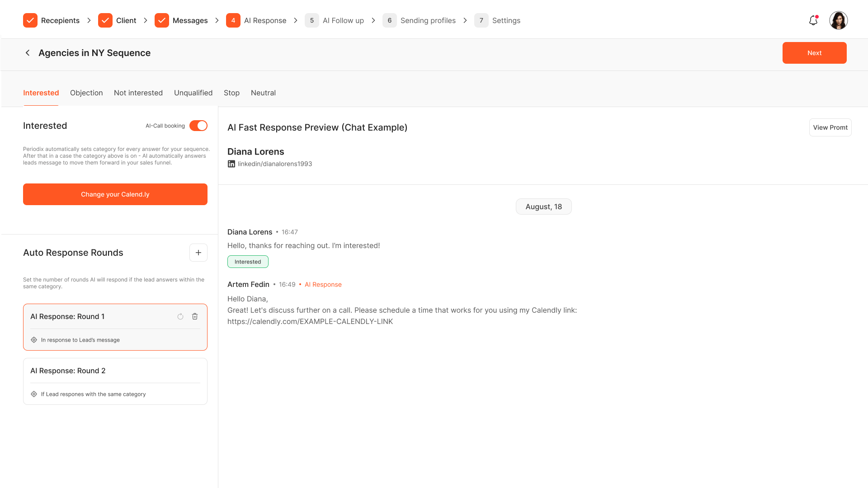Click the LinkedIn profile icon for Diana Lorens

(231, 164)
